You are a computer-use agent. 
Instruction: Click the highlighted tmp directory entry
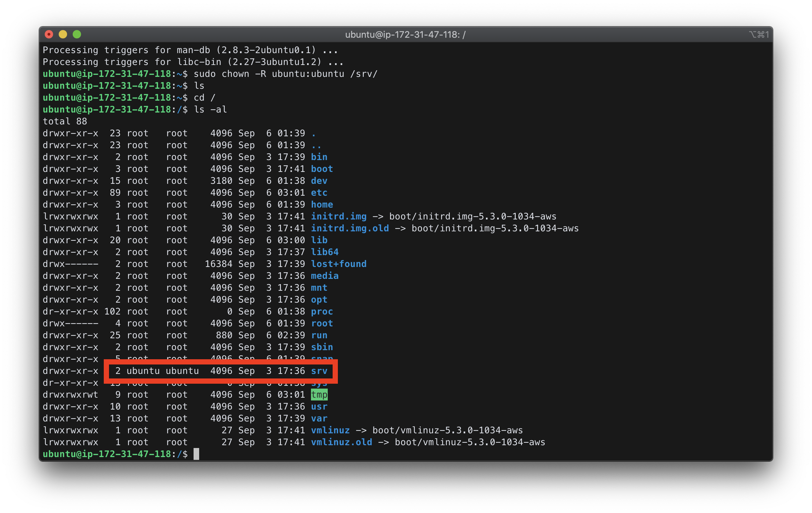coord(319,395)
